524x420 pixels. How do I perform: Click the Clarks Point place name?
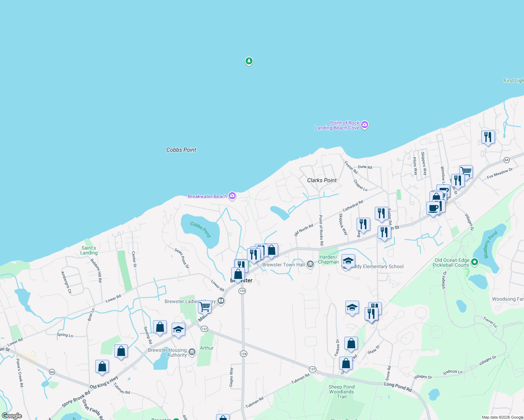[322, 180]
